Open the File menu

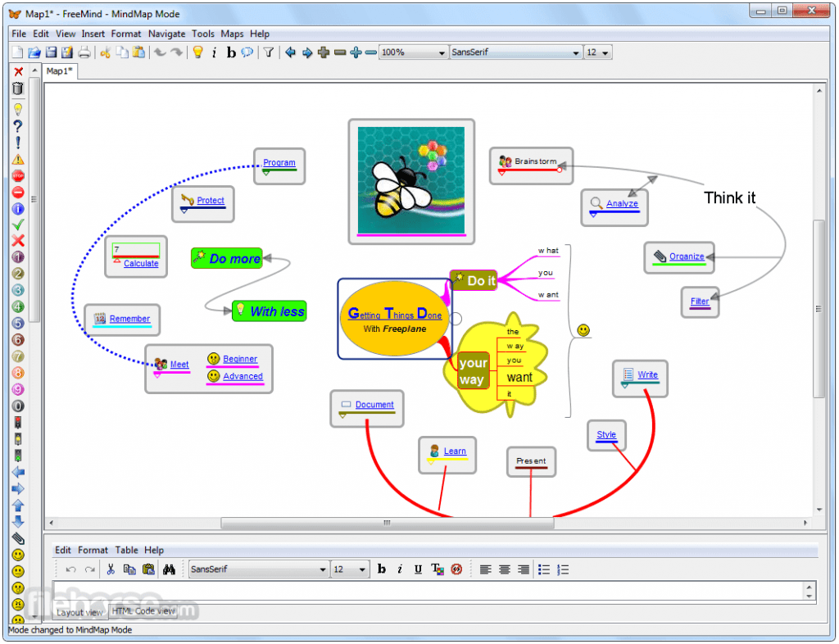[19, 34]
